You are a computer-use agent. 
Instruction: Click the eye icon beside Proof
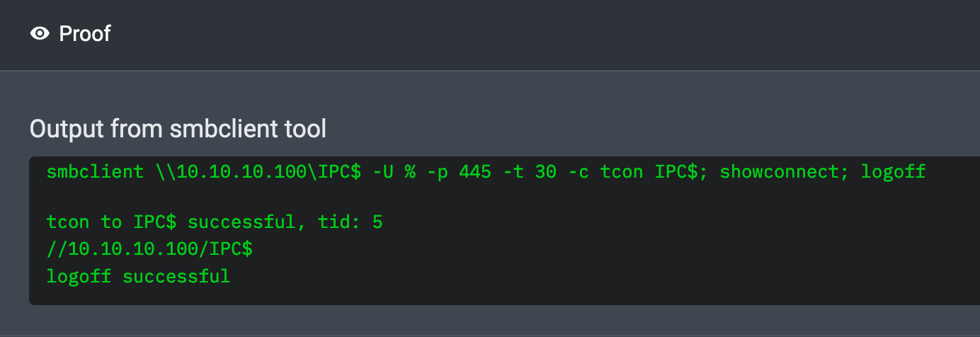(40, 33)
